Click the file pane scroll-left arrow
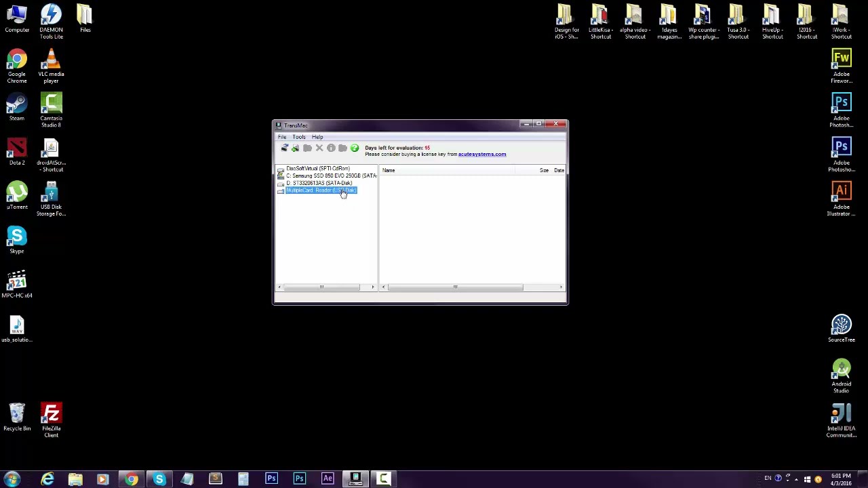 tap(383, 287)
